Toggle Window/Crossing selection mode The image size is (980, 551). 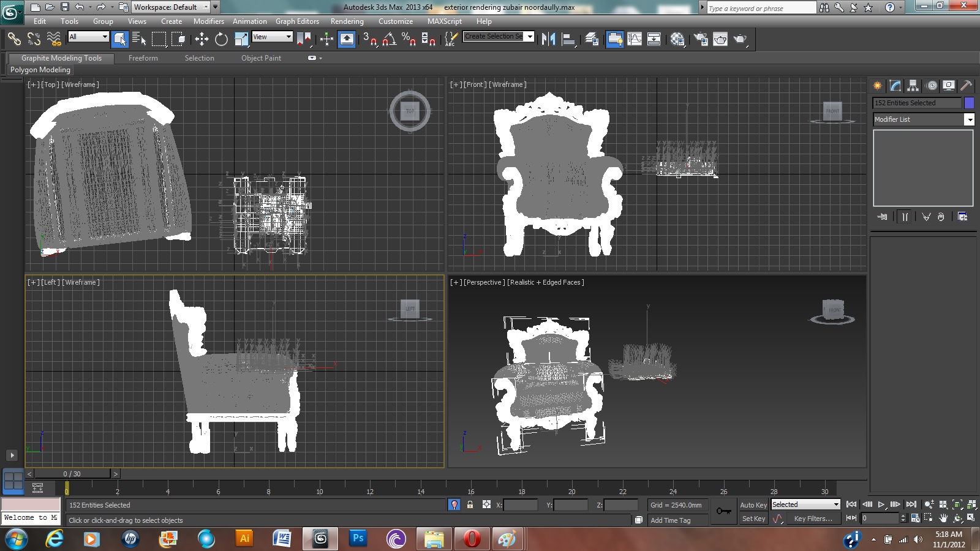pyautogui.click(x=179, y=39)
